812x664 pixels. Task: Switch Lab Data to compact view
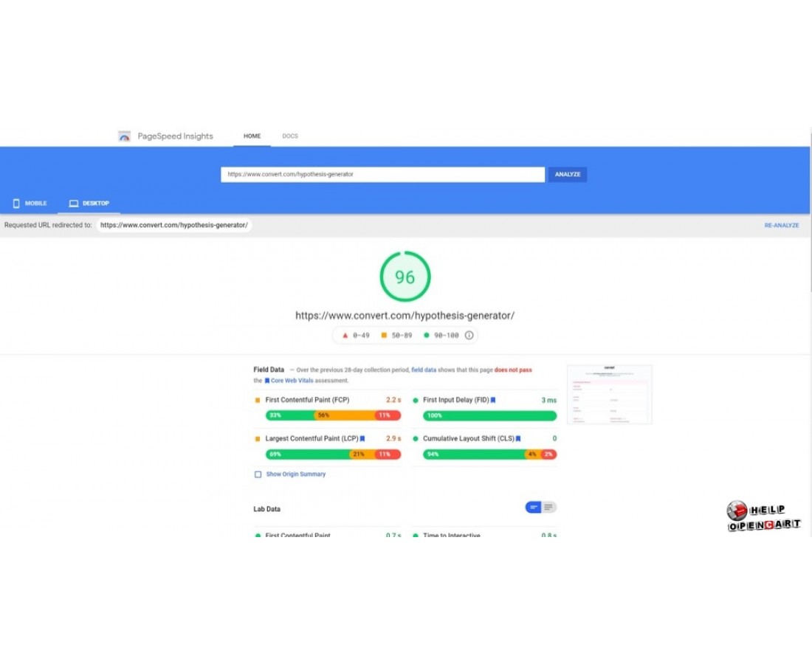pos(533,508)
